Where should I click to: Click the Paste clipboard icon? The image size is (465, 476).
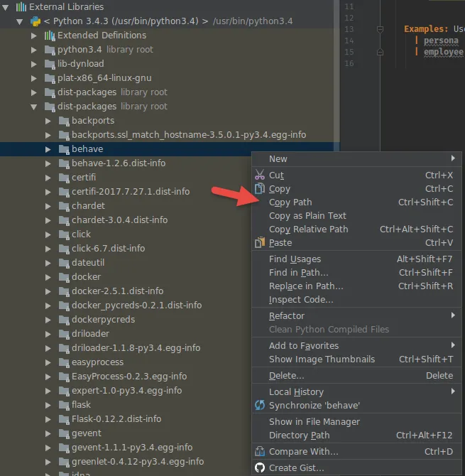(x=260, y=242)
